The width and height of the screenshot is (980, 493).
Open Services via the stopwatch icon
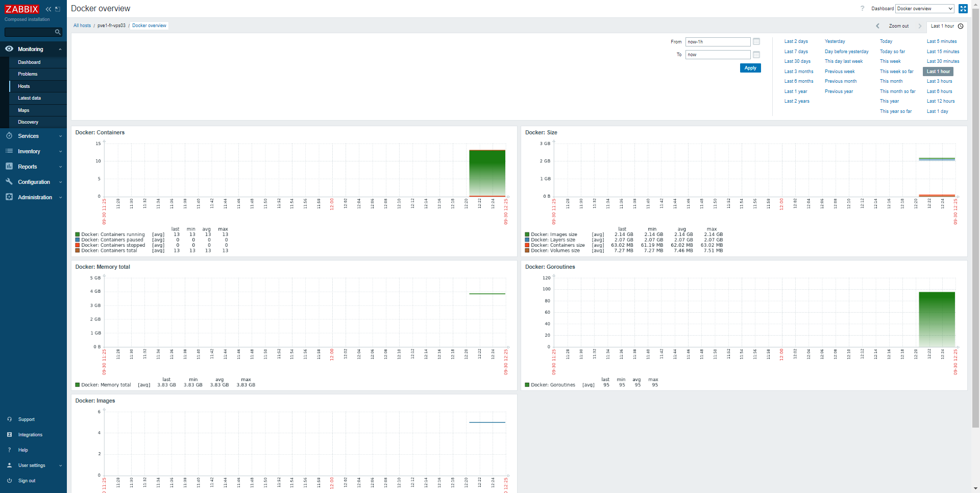tap(9, 136)
